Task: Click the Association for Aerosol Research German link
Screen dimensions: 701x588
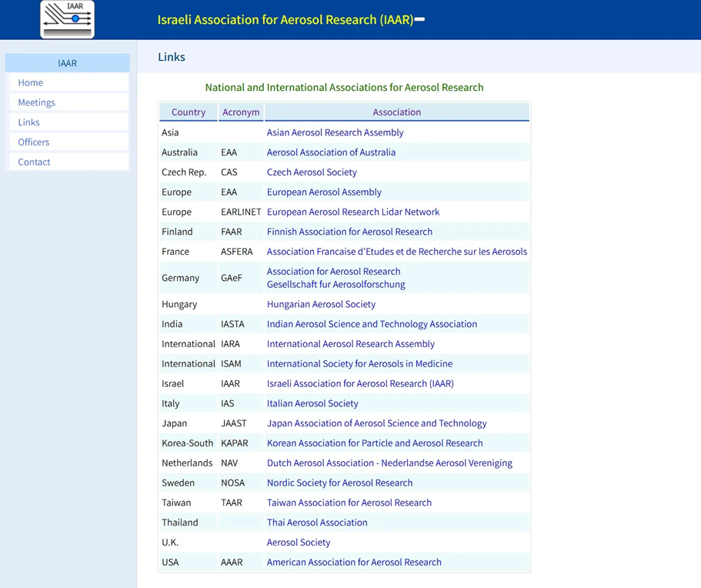Action: click(333, 272)
